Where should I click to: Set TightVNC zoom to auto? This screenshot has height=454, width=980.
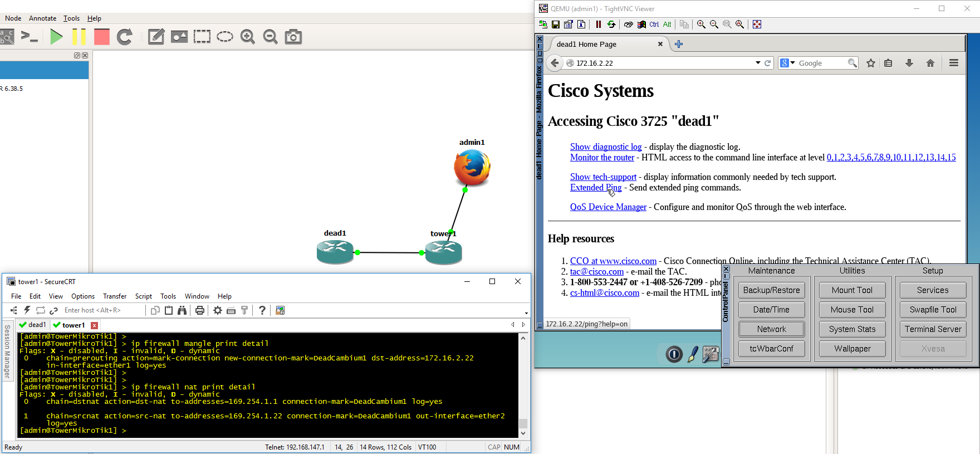tap(739, 24)
